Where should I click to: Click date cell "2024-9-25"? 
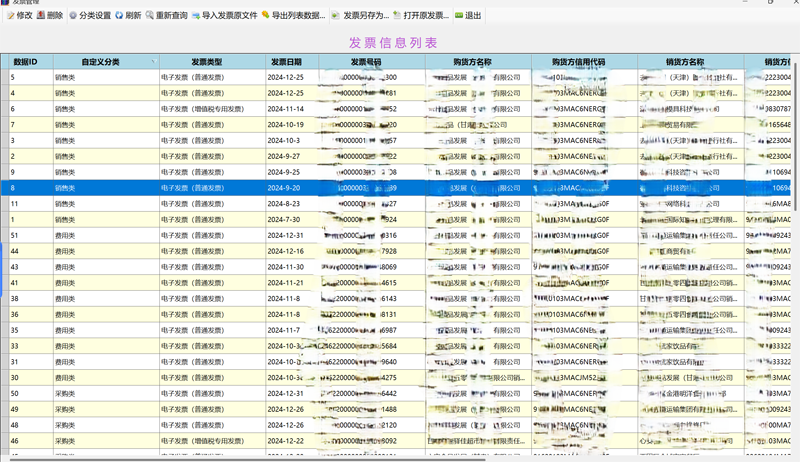292,172
